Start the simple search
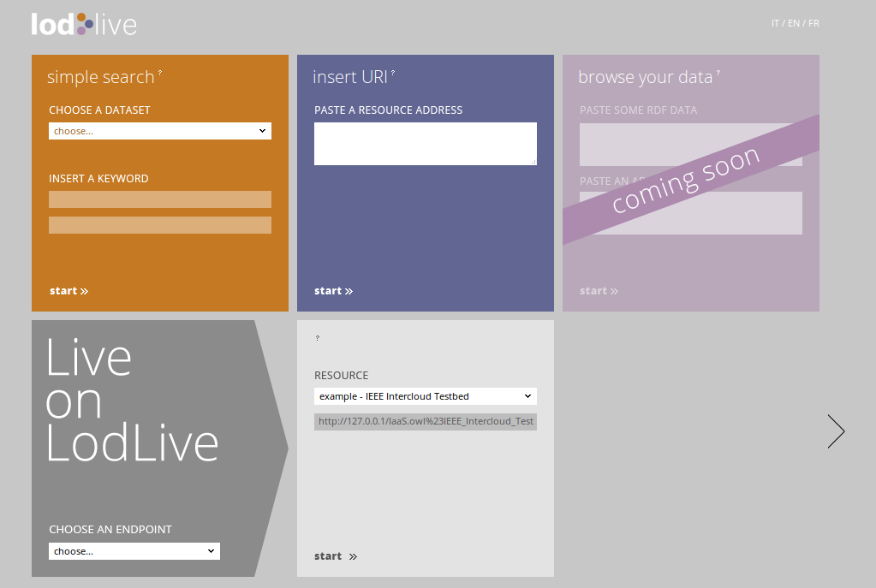Image resolution: width=876 pixels, height=588 pixels. point(69,291)
